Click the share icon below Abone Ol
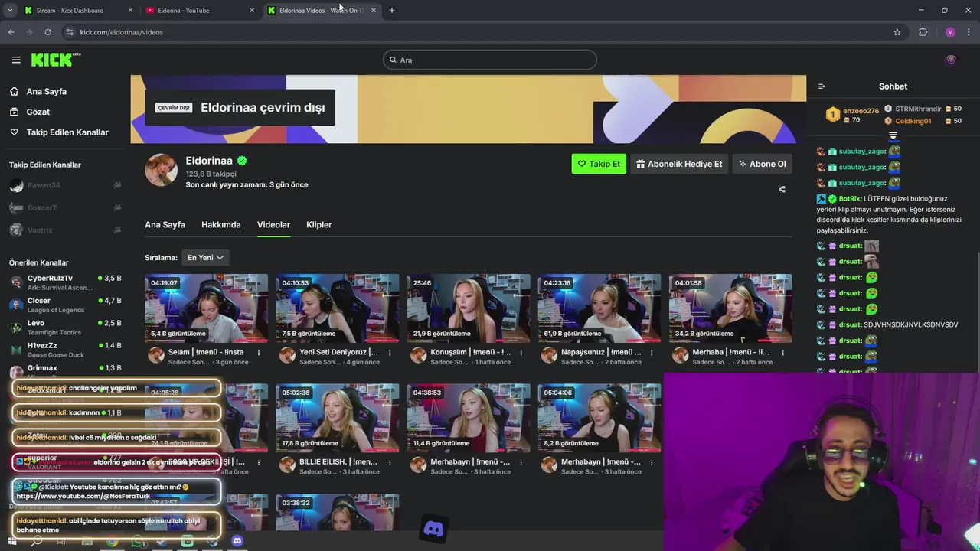Image resolution: width=980 pixels, height=551 pixels. click(x=782, y=189)
